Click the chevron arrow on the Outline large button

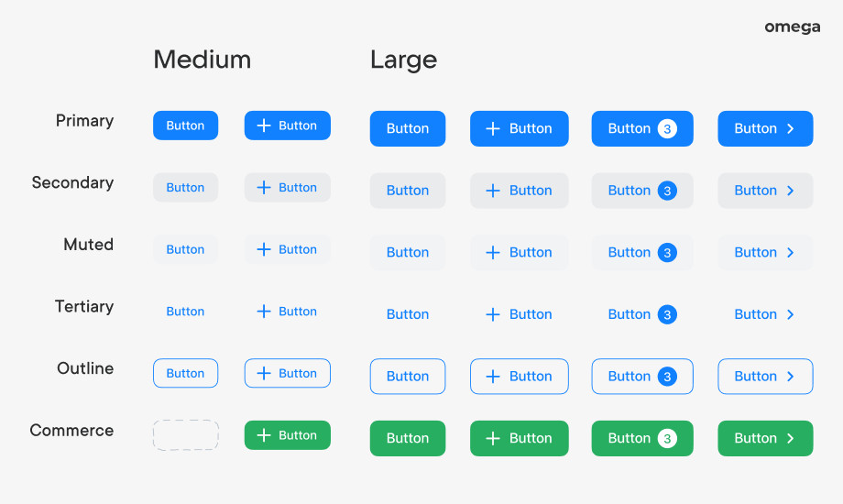(791, 377)
